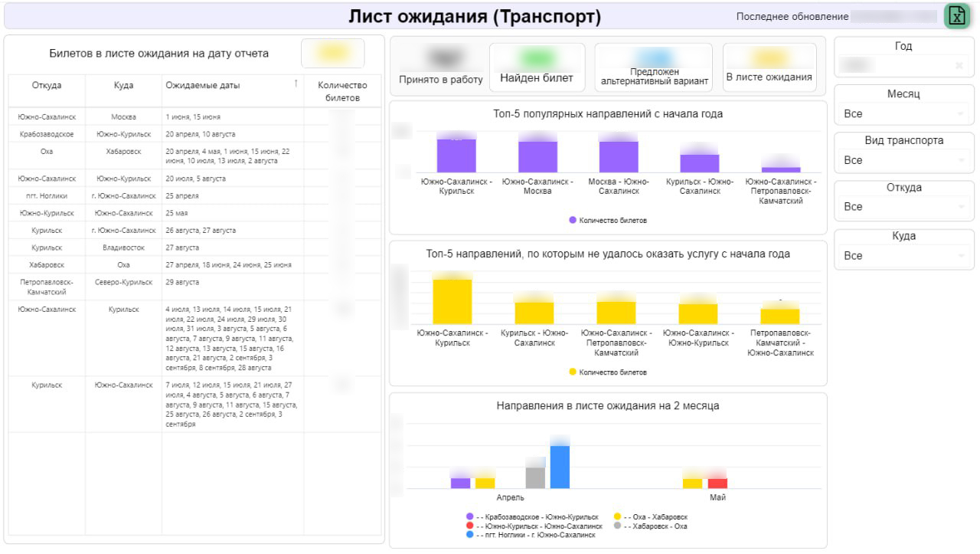Click the Количество билетов column header
980x554 pixels.
point(342,91)
